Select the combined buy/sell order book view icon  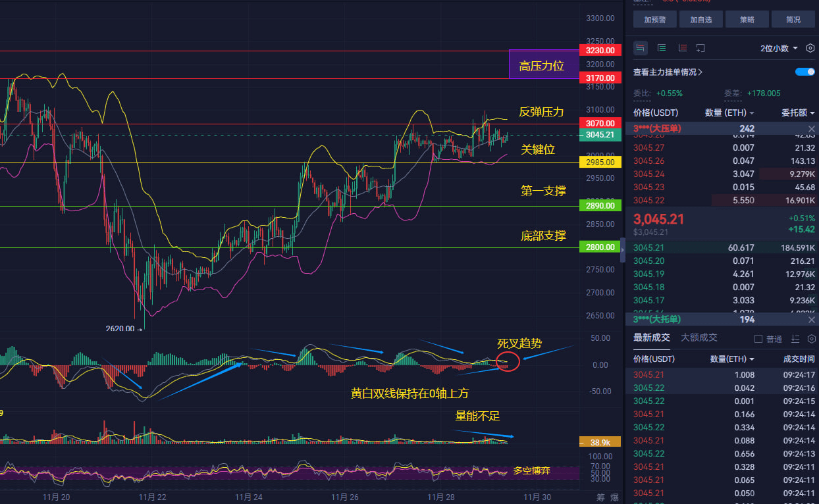(641, 48)
